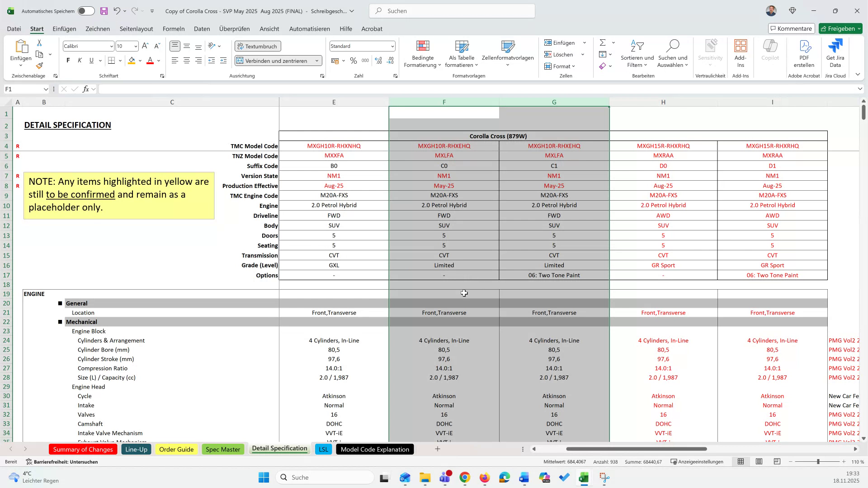
Task: Toggle underline formatting
Action: 90,60
